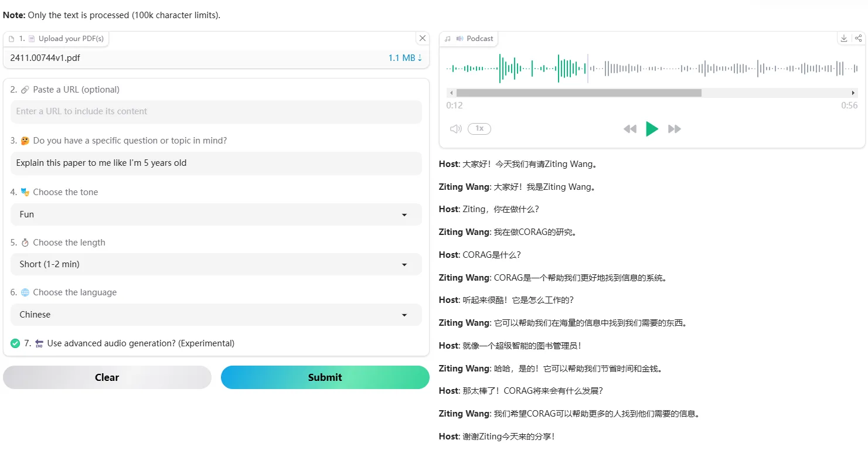Rewind the podcast audio
Image resolution: width=868 pixels, height=450 pixels.
pos(630,129)
